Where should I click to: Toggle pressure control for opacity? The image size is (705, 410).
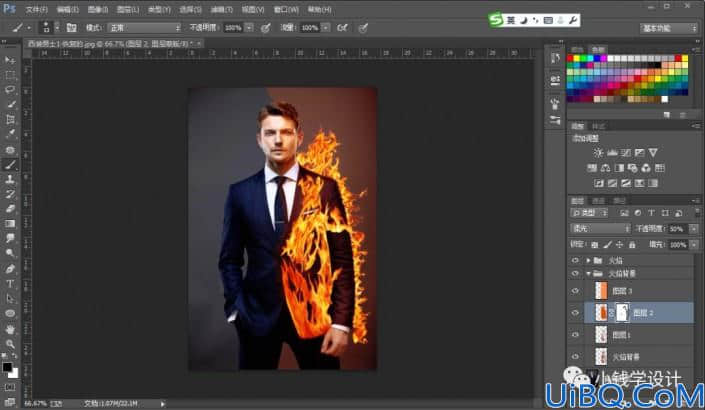(266, 28)
